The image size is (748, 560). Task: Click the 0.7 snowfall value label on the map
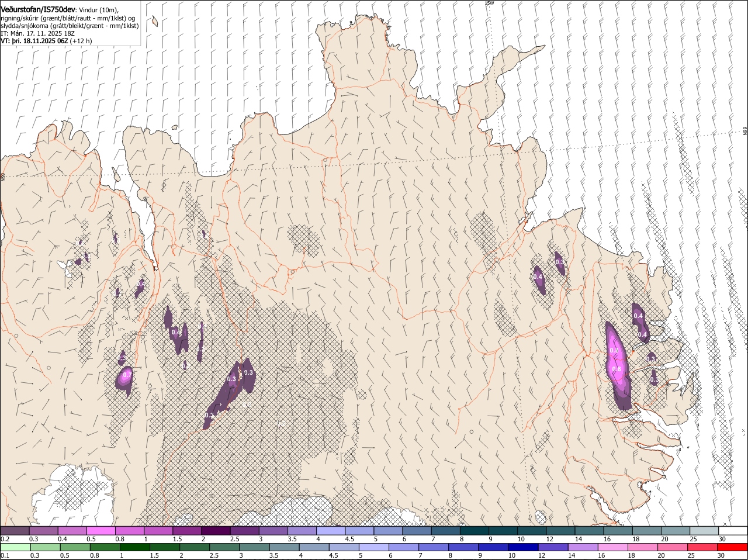(x=127, y=374)
